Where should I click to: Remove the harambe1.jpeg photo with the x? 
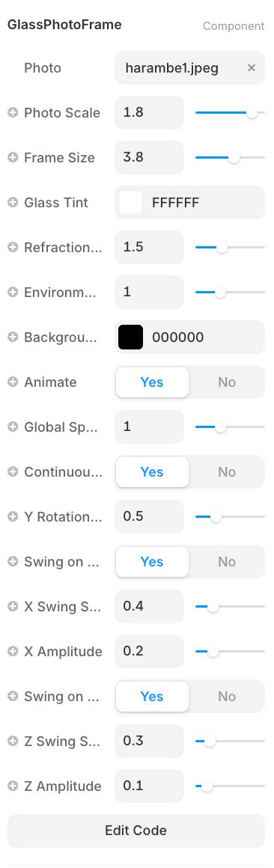point(252,68)
